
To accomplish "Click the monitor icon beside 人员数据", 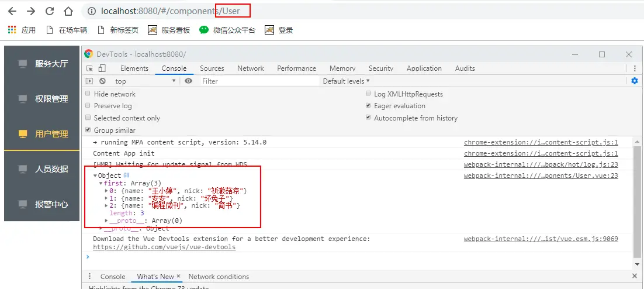I will tap(23, 168).
